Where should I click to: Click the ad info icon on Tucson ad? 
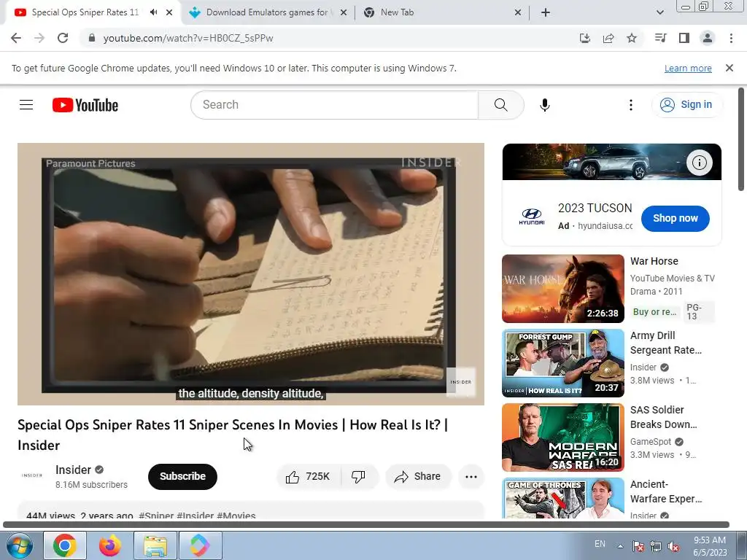point(700,163)
